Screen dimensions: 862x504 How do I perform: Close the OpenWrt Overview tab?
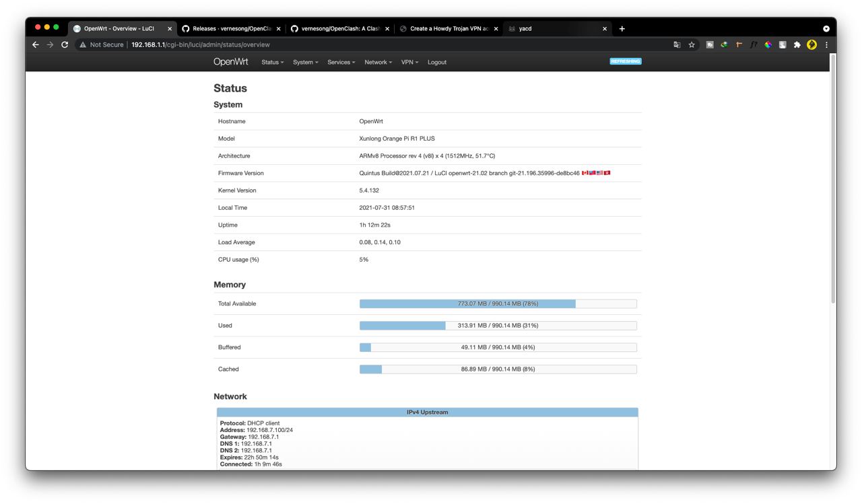[170, 29]
